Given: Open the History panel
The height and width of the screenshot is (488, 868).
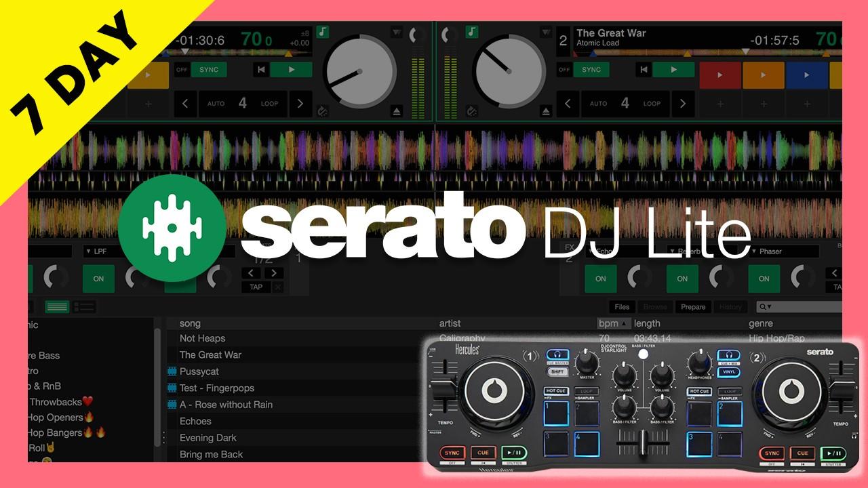Looking at the screenshot, I should [x=730, y=307].
